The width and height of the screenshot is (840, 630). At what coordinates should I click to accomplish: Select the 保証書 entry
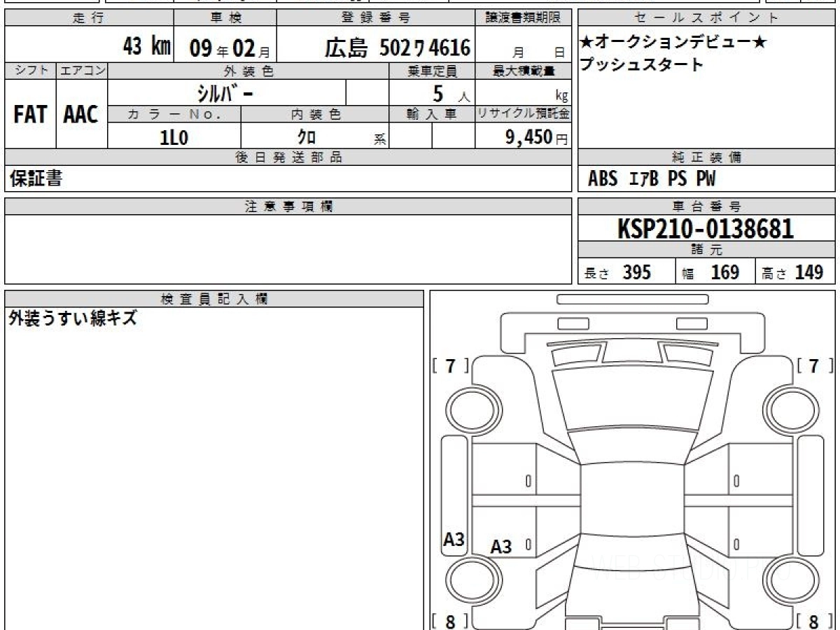[35, 178]
